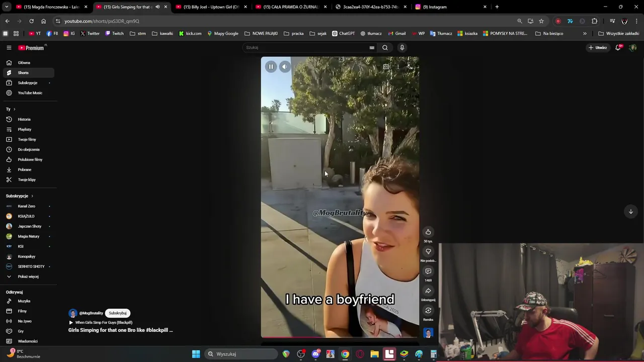Viewport: 644px width, 362px height.
Task: Bookmark this page with star icon
Action: [x=541, y=21]
